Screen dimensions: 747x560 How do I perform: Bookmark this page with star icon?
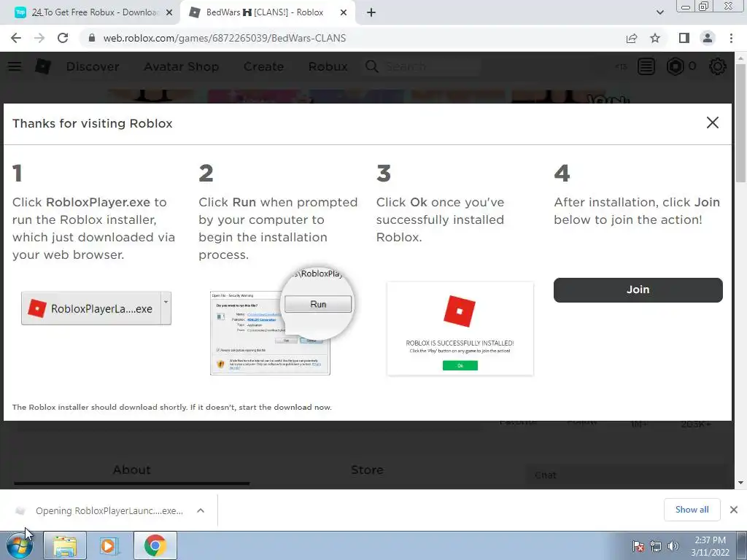(655, 38)
